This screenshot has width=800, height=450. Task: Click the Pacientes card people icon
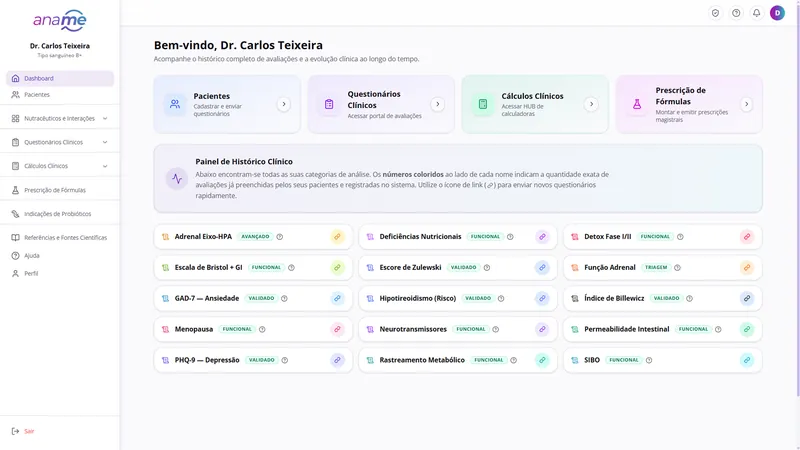175,104
